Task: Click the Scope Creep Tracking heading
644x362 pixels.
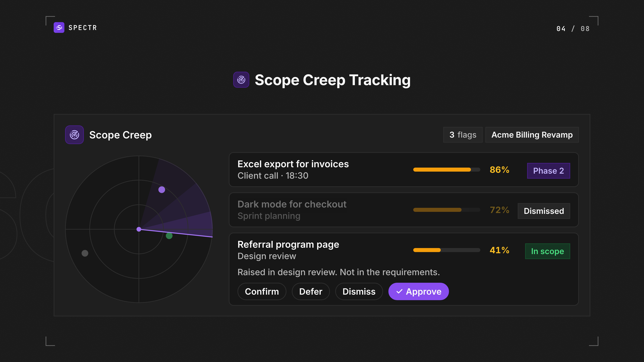Action: 333,80
